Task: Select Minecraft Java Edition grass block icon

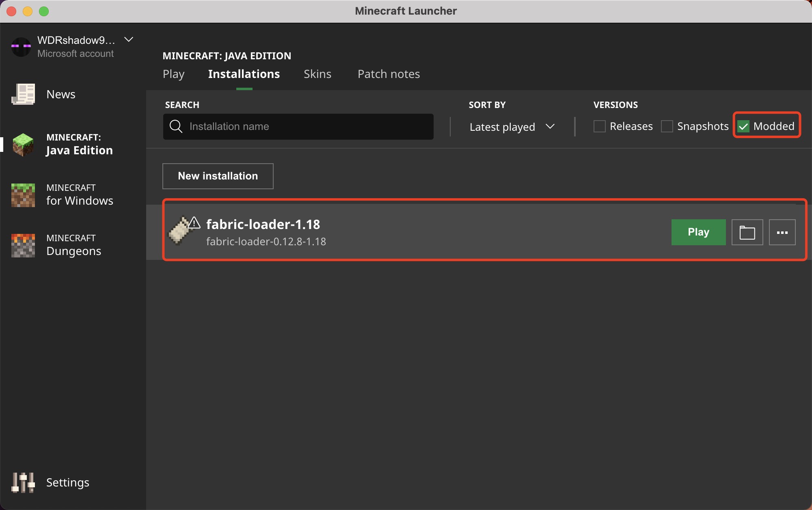Action: coord(23,145)
